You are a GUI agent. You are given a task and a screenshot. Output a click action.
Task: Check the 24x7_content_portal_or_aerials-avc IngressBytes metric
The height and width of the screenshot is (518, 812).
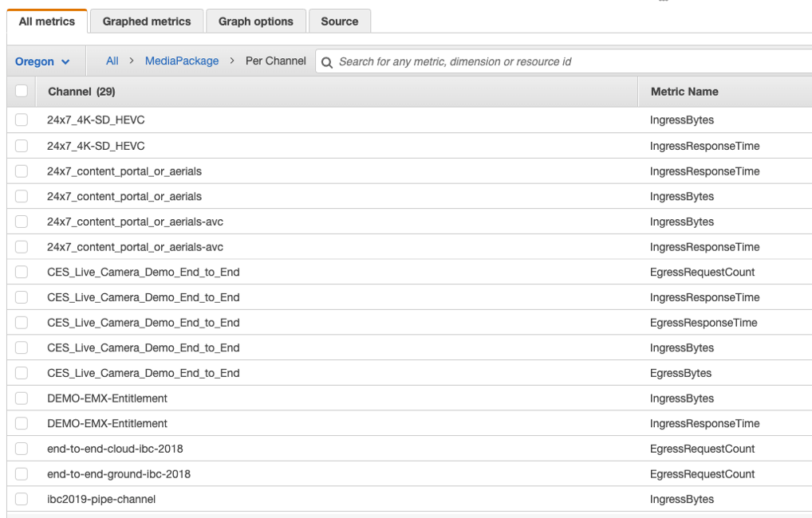[21, 222]
